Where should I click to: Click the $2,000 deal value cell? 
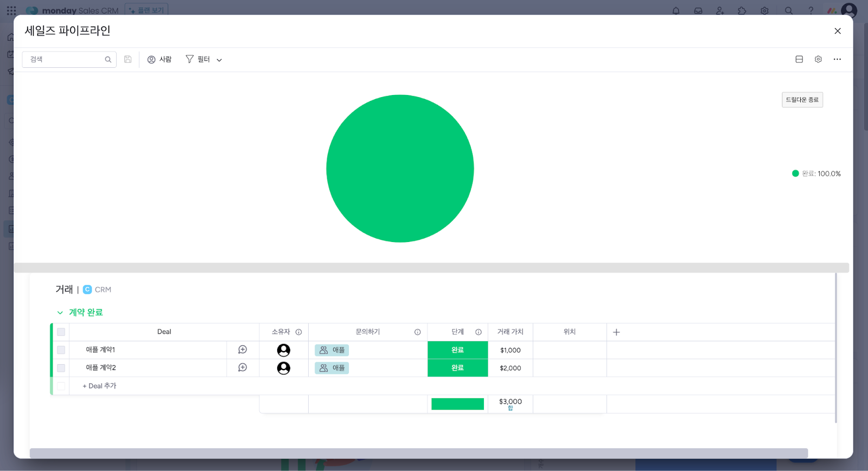[510, 368]
